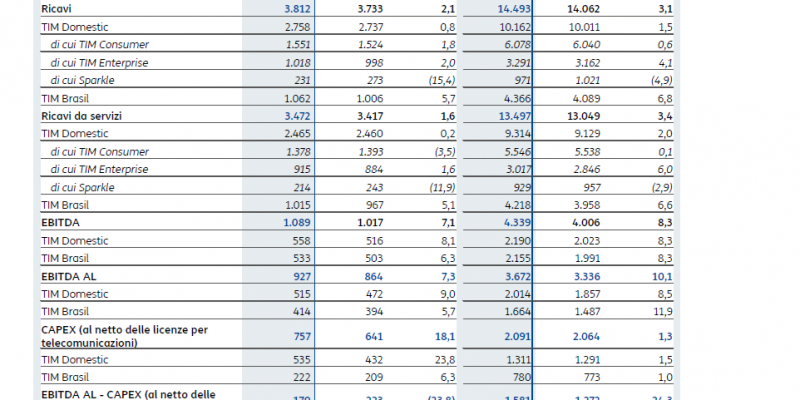
Task: Select the figure 2.155
Action: (x=518, y=259)
